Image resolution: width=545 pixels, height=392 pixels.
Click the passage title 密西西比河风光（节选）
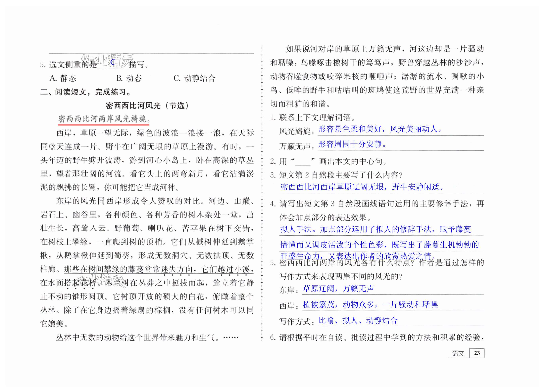pyautogui.click(x=147, y=105)
